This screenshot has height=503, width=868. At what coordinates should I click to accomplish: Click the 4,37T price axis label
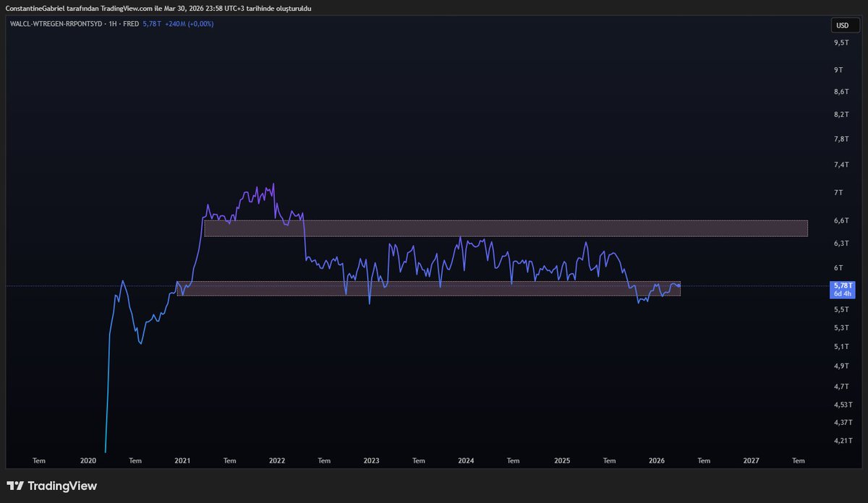point(843,422)
